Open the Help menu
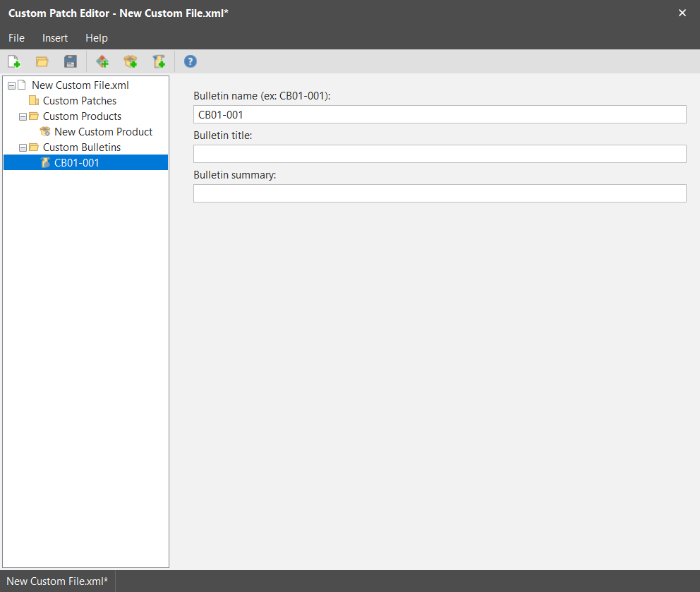The width and height of the screenshot is (700, 592). tap(97, 38)
